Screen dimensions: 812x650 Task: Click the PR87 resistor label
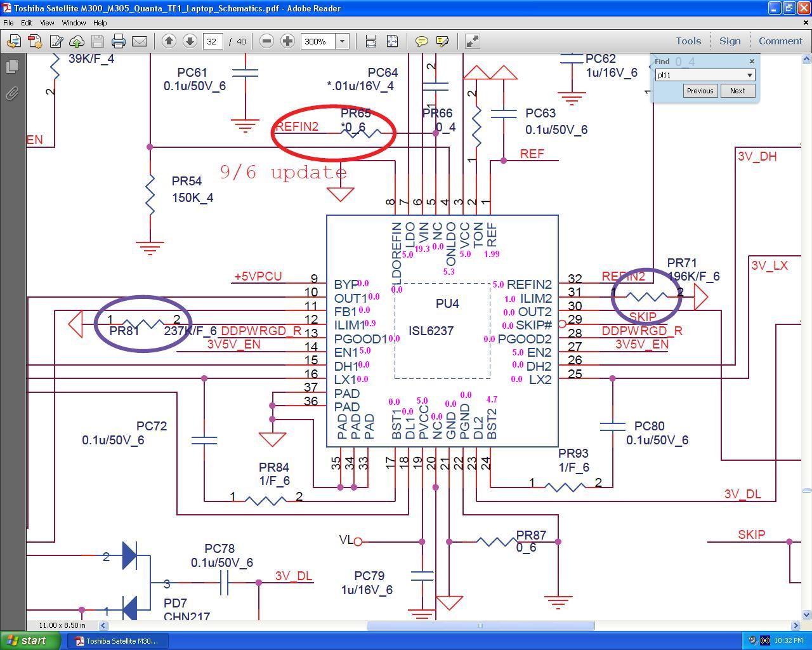pyautogui.click(x=531, y=535)
